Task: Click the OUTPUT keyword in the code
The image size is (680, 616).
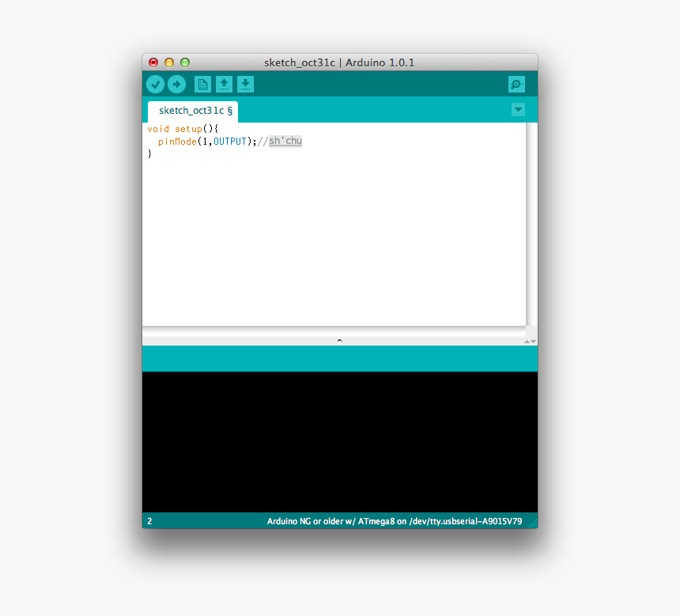Action: coord(230,141)
